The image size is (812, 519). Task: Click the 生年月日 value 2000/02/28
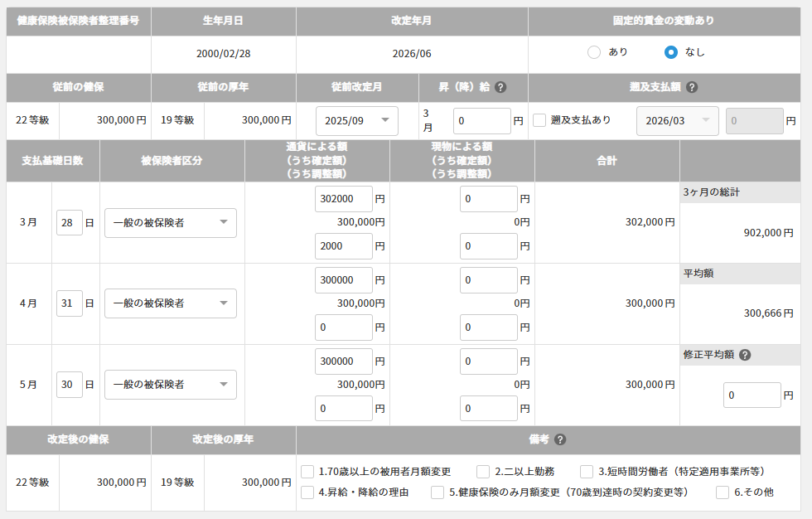click(223, 53)
